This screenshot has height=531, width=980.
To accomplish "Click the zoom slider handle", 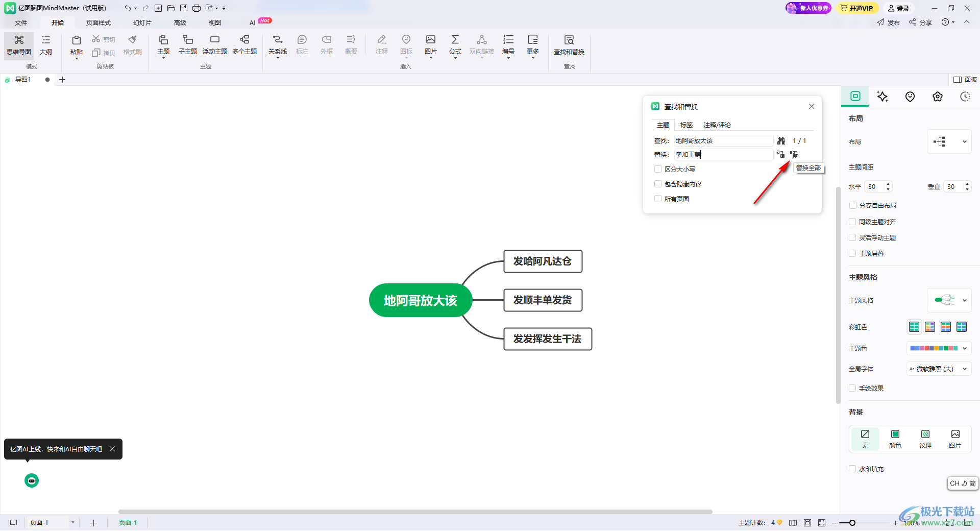I will 852,523.
